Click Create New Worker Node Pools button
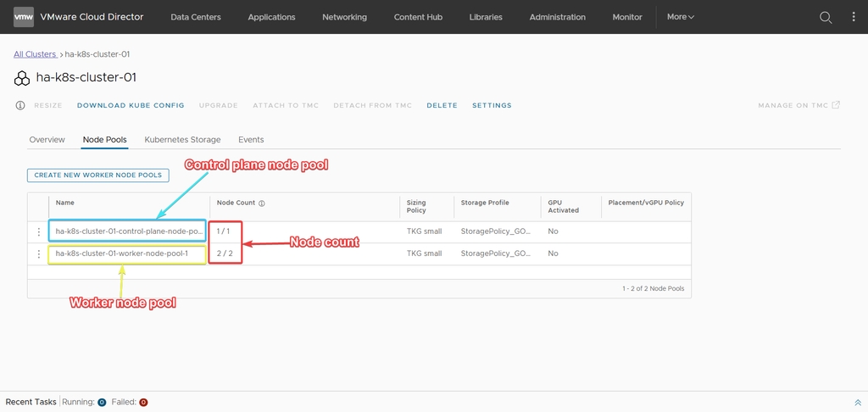Image resolution: width=868 pixels, height=412 pixels. click(x=98, y=175)
